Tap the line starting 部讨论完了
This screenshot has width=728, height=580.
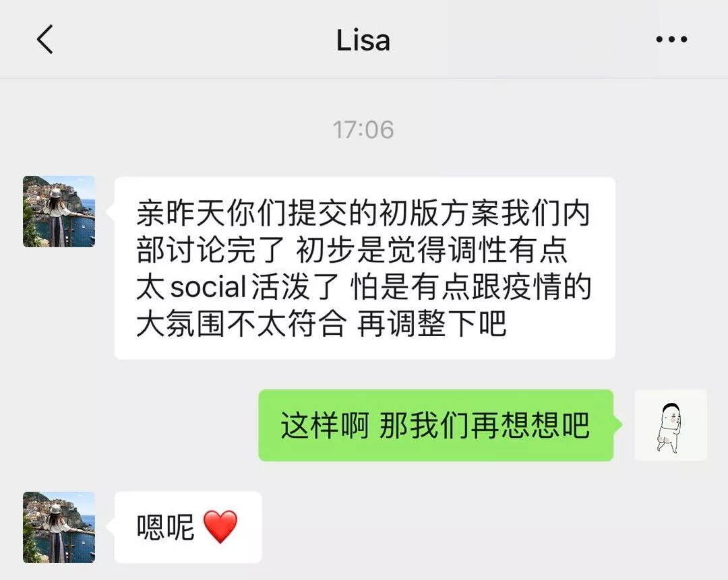tap(352, 250)
